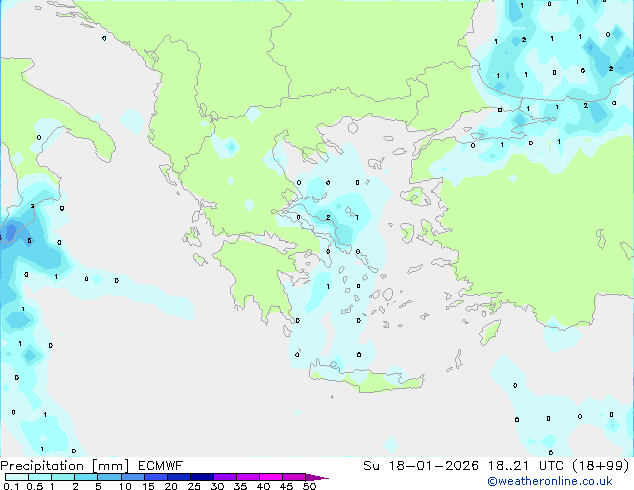
Task: Click the island of Rhodes on the map
Action: (490, 332)
